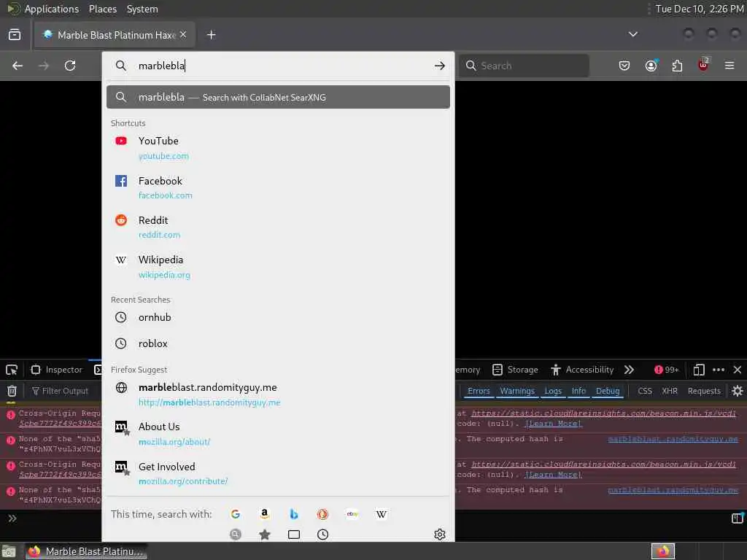Expand the list all tabs chevron
This screenshot has width=747, height=560.
632,34
